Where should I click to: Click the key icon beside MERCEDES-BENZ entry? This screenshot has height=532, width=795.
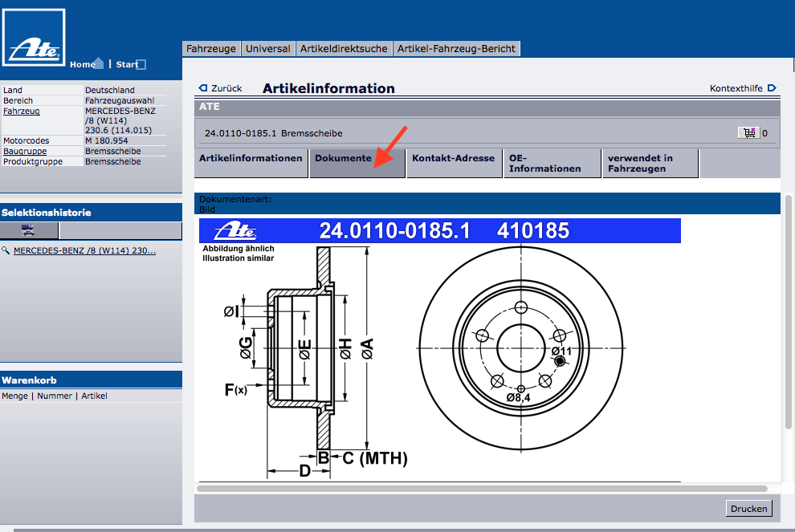[x=6, y=251]
